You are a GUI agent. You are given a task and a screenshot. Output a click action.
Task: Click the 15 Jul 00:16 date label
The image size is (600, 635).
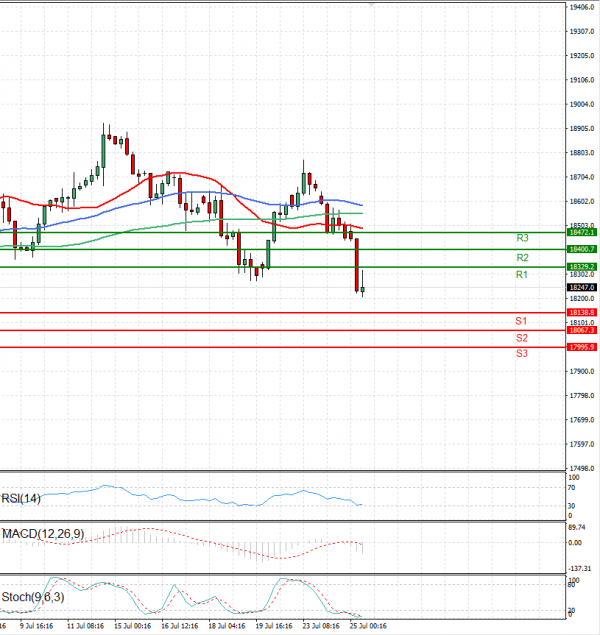pos(132,626)
